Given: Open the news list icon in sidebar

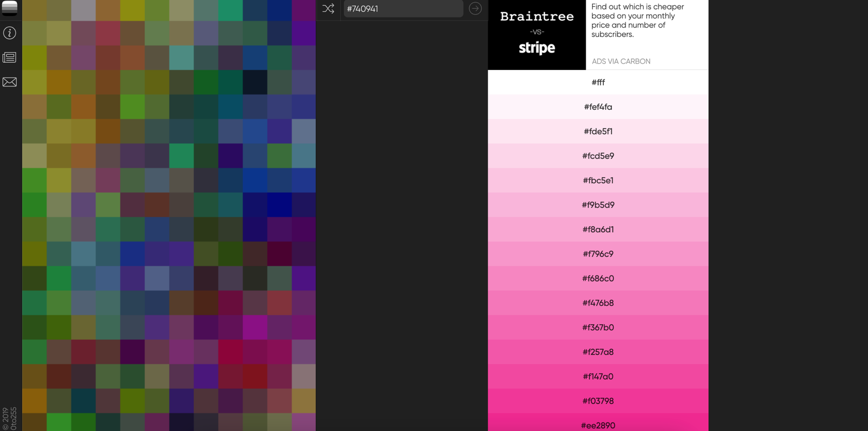Looking at the screenshot, I should 10,57.
